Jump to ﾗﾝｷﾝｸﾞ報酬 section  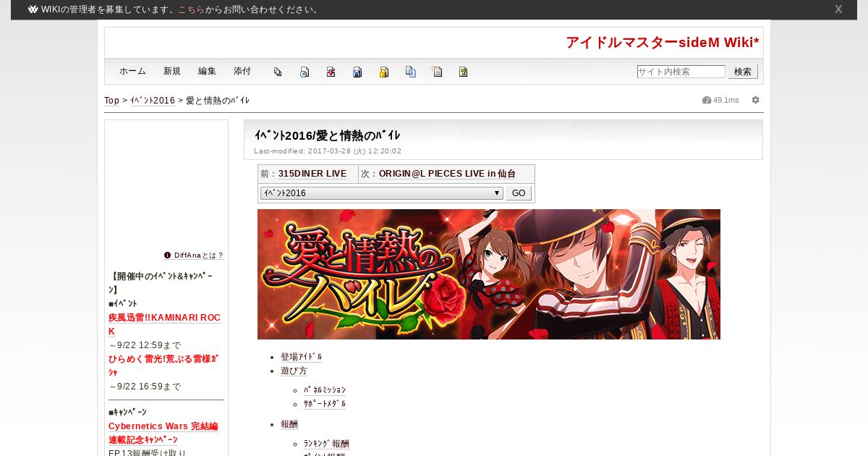pos(326,444)
